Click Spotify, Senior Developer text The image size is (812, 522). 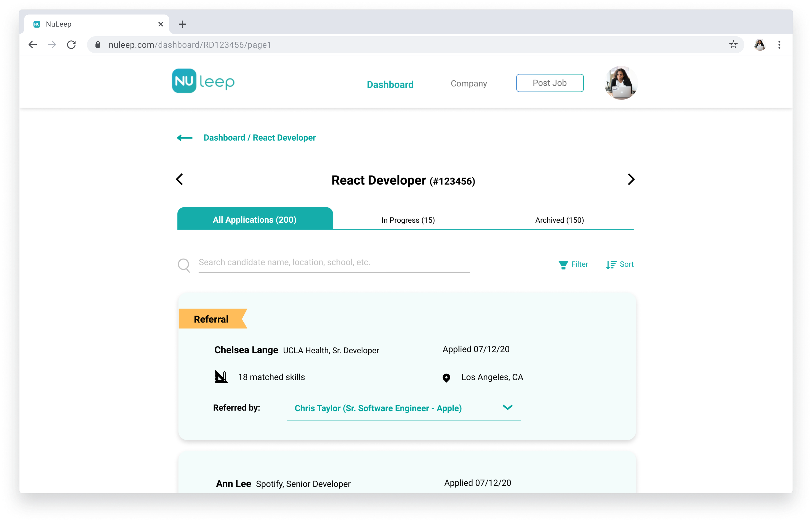point(303,484)
